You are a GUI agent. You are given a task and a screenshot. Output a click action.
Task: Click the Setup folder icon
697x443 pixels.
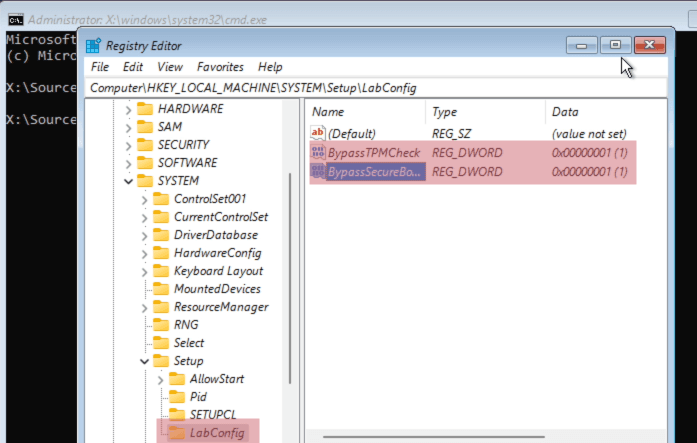click(161, 361)
